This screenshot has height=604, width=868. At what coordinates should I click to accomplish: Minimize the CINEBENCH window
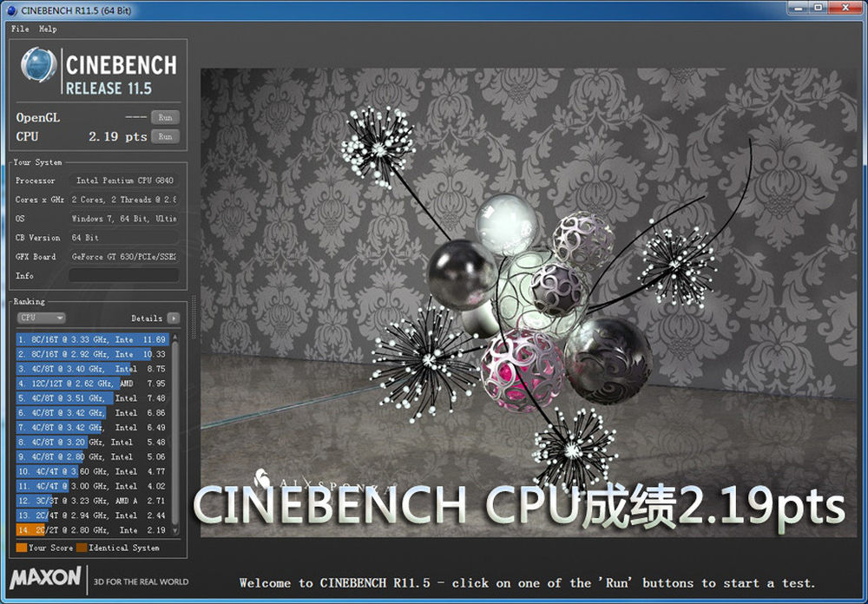pos(799,8)
